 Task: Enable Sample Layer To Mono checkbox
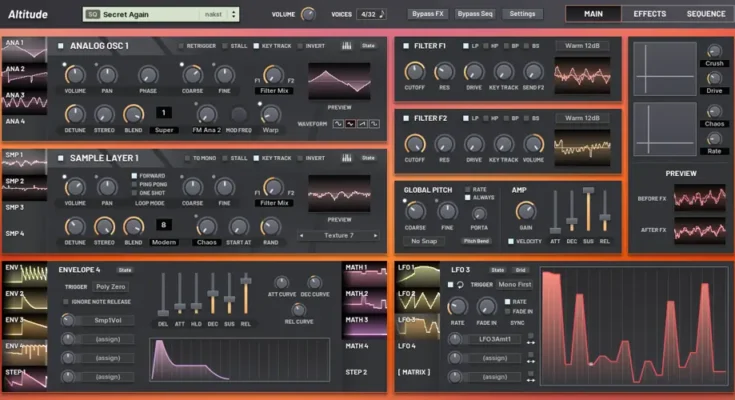pos(187,158)
